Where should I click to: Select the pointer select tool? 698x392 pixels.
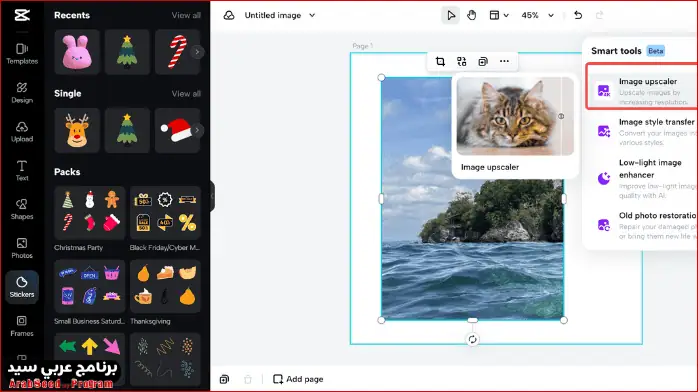tap(450, 15)
